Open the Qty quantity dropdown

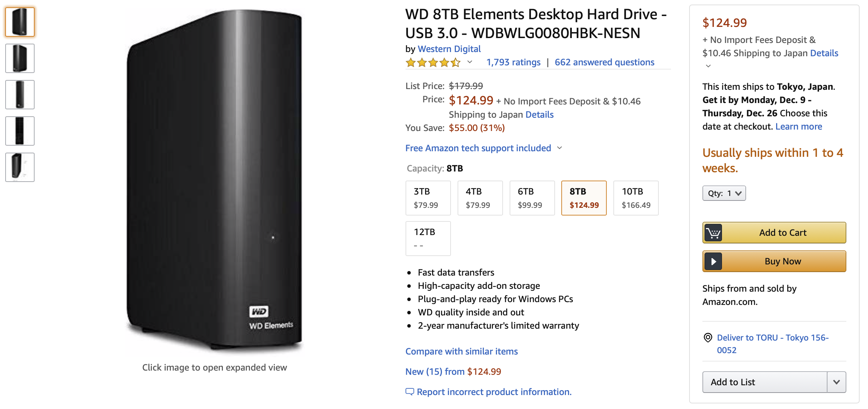point(724,193)
